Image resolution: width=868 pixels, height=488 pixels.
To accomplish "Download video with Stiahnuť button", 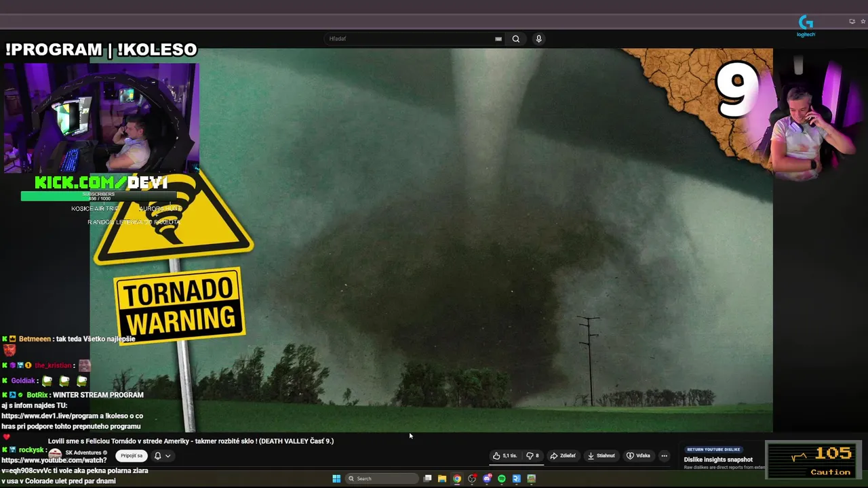I will (601, 455).
